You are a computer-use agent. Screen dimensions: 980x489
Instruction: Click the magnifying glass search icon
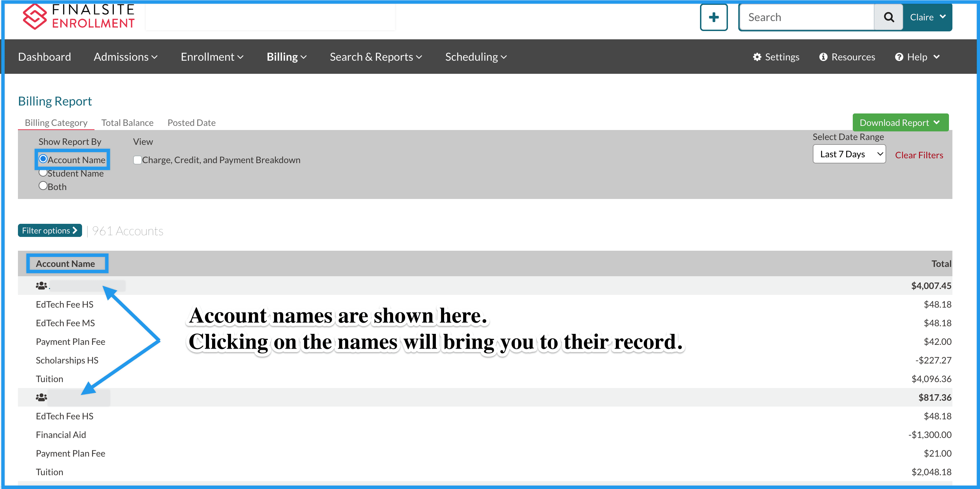tap(888, 17)
